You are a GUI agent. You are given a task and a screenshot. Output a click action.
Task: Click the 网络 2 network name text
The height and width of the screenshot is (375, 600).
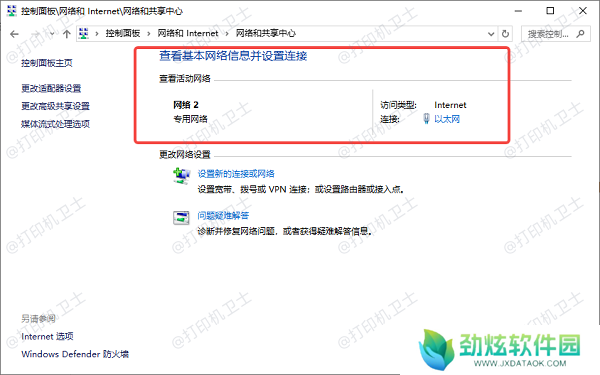(x=186, y=105)
